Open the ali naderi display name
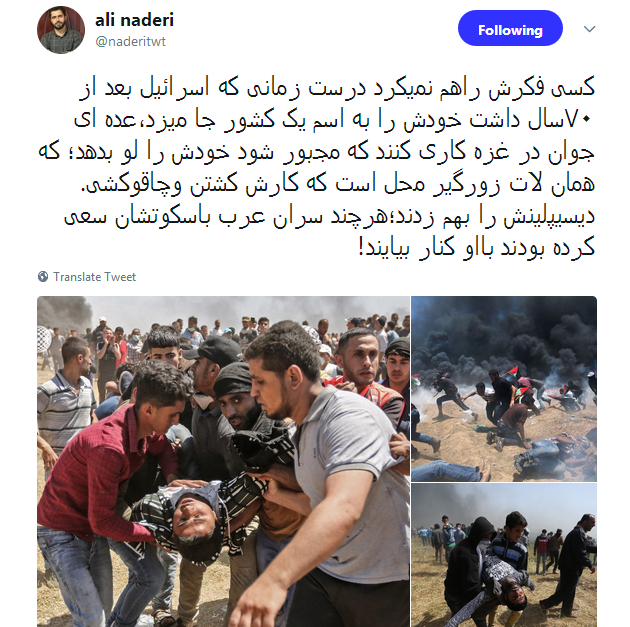 tap(134, 20)
